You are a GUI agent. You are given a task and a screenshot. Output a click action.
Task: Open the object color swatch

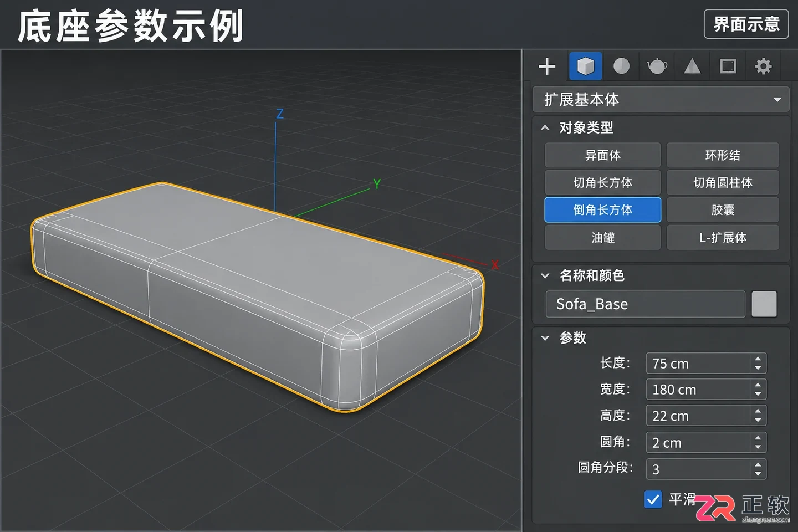point(764,304)
